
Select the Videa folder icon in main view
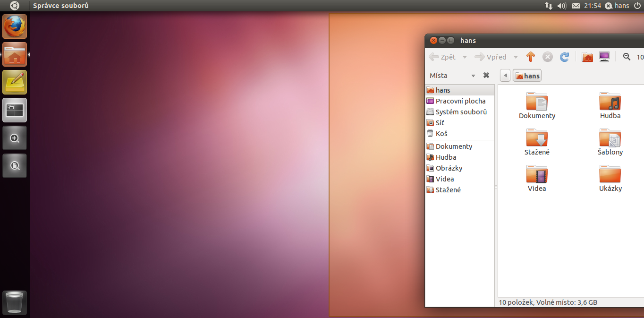coord(537,174)
